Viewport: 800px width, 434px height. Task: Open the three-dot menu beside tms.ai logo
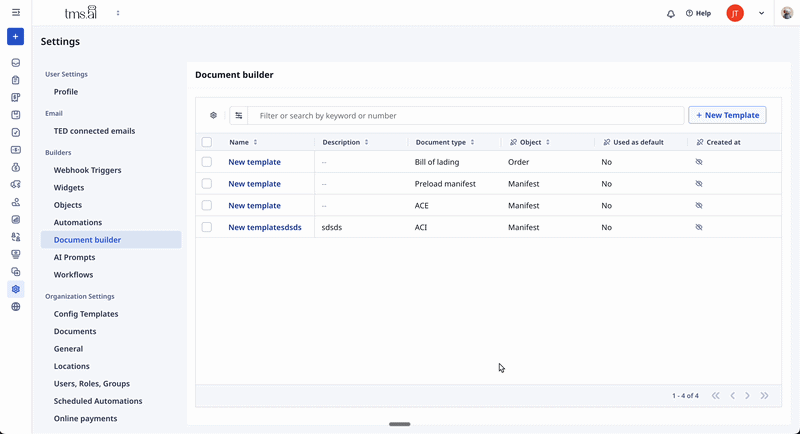coord(118,13)
